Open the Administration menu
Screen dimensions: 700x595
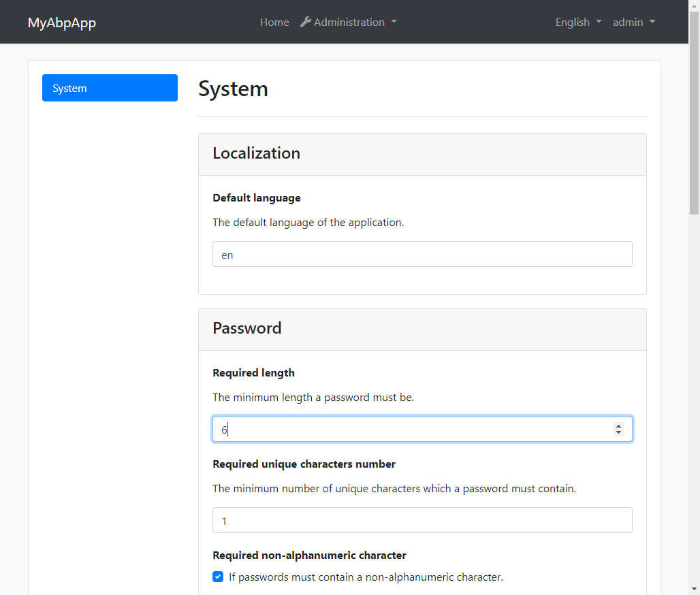(349, 21)
